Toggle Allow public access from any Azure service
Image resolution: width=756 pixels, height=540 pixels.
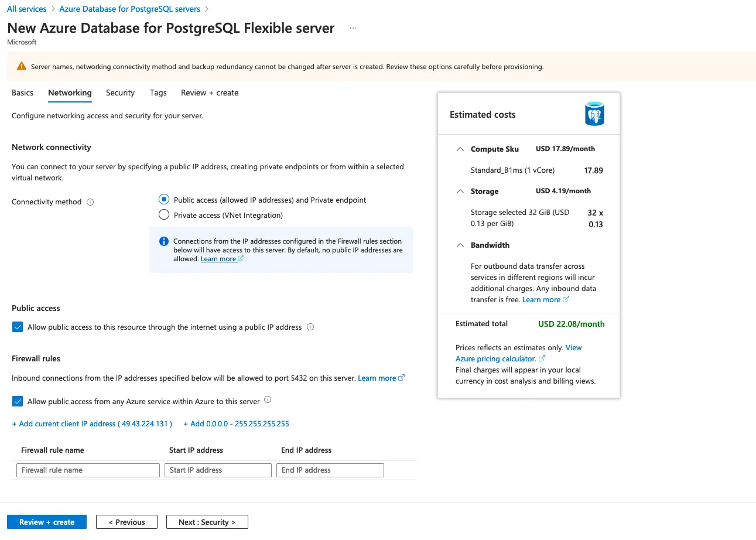coord(18,402)
